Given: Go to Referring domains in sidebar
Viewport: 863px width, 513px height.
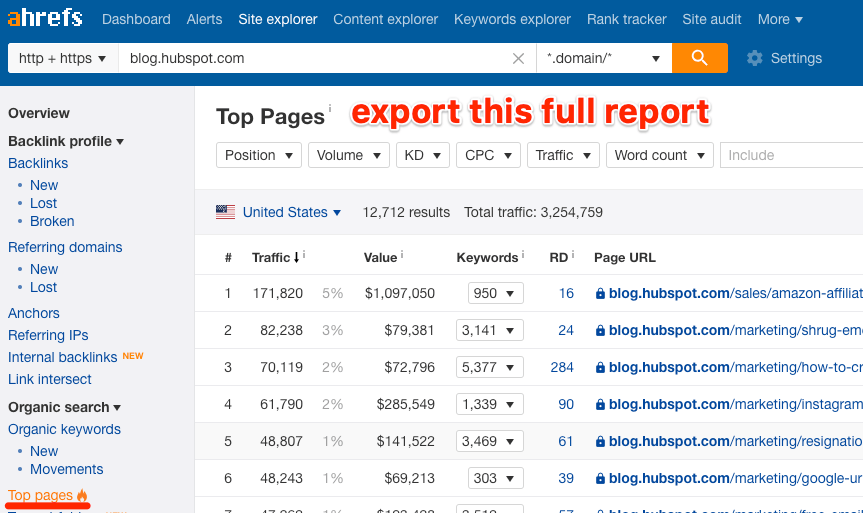Looking at the screenshot, I should coord(65,247).
